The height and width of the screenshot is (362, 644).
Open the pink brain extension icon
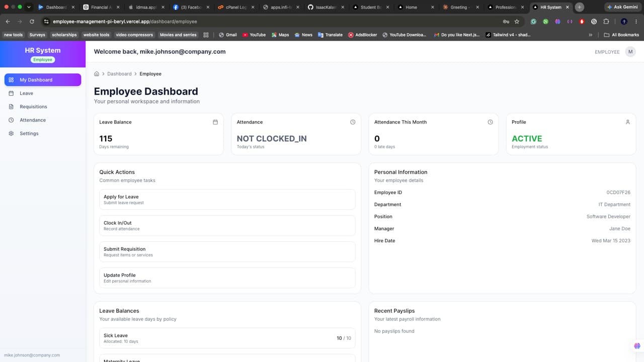point(557,22)
